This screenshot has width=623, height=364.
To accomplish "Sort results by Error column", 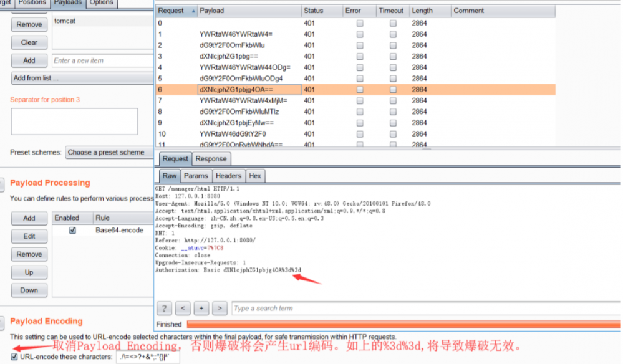I will (x=360, y=11).
